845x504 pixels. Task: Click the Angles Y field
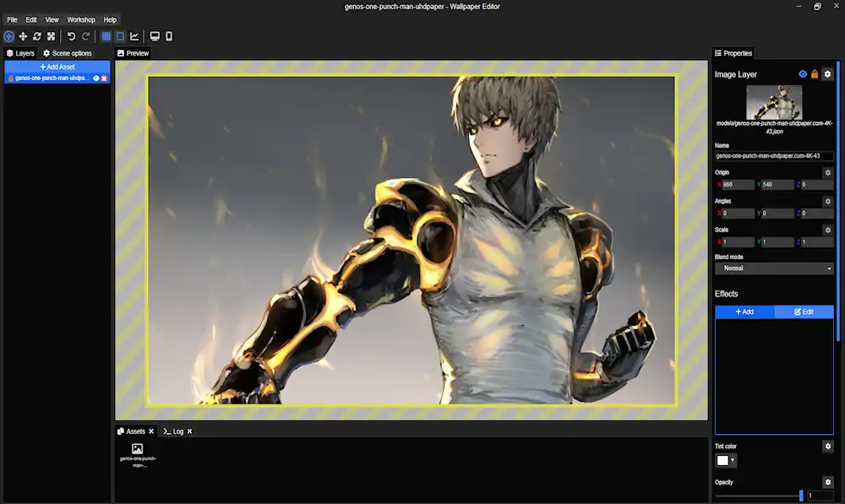click(777, 214)
